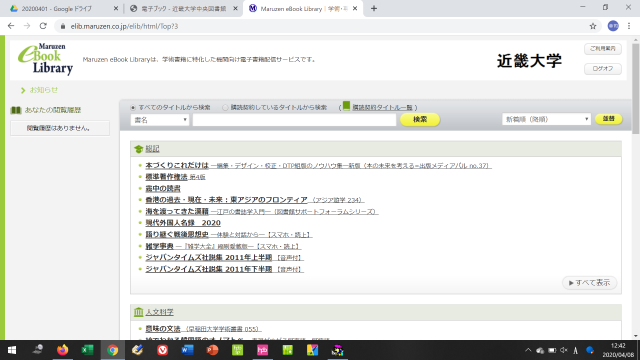640x360 pixels.
Task: Click the Maruzen eBook Library logo
Action: coord(45,59)
